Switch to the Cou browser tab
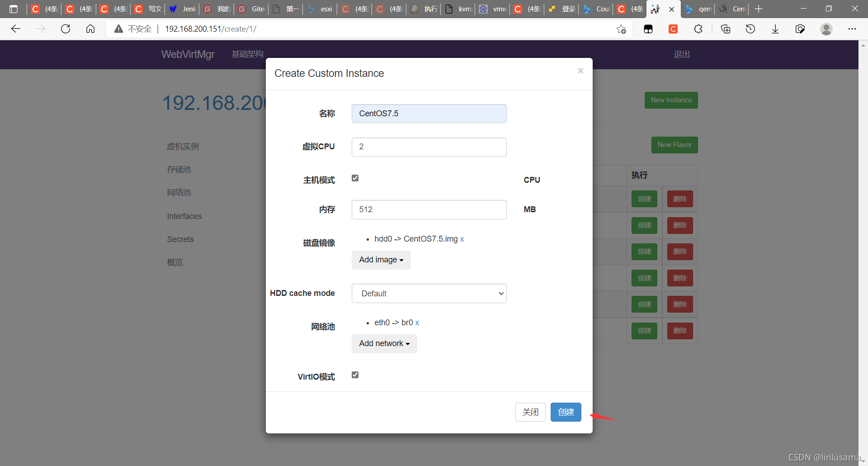The width and height of the screenshot is (868, 466). click(596, 9)
